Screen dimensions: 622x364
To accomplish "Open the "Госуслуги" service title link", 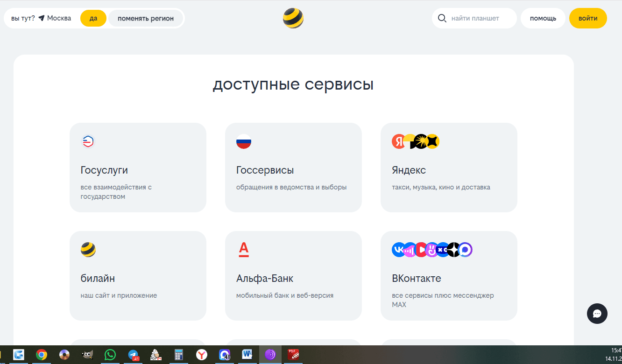I will (x=104, y=170).
